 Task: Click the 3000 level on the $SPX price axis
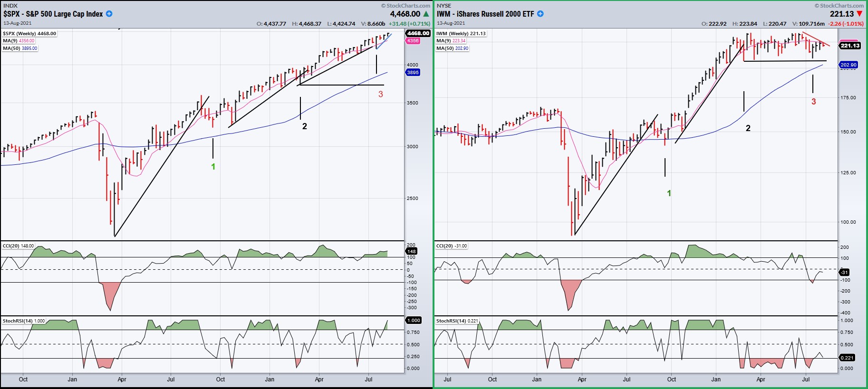point(413,147)
